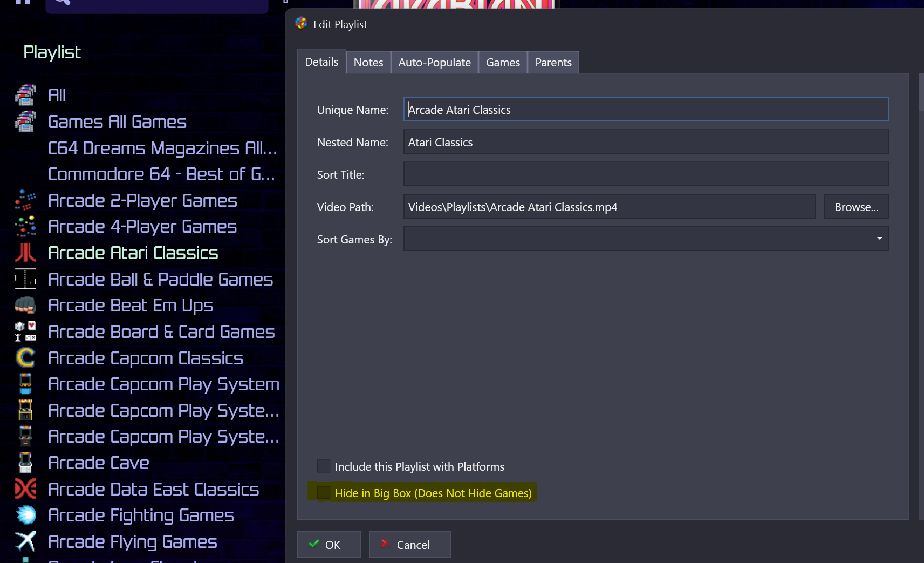
Task: Click the dialog's vertical scrollbar
Action: [x=921, y=92]
